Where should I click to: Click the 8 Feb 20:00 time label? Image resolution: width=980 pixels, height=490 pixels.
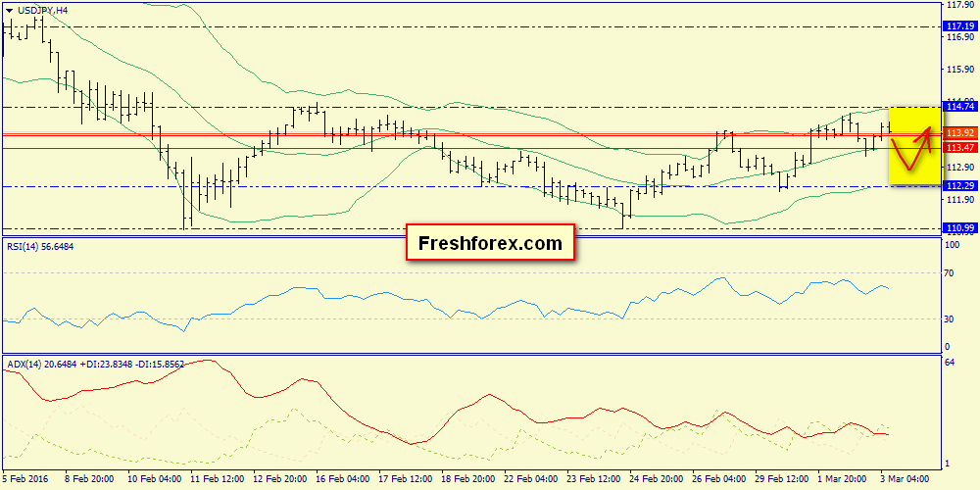pyautogui.click(x=91, y=479)
